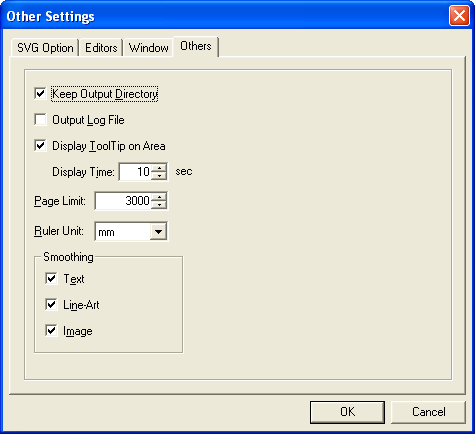475x434 pixels.
Task: Click the Cancel button
Action: pyautogui.click(x=428, y=412)
